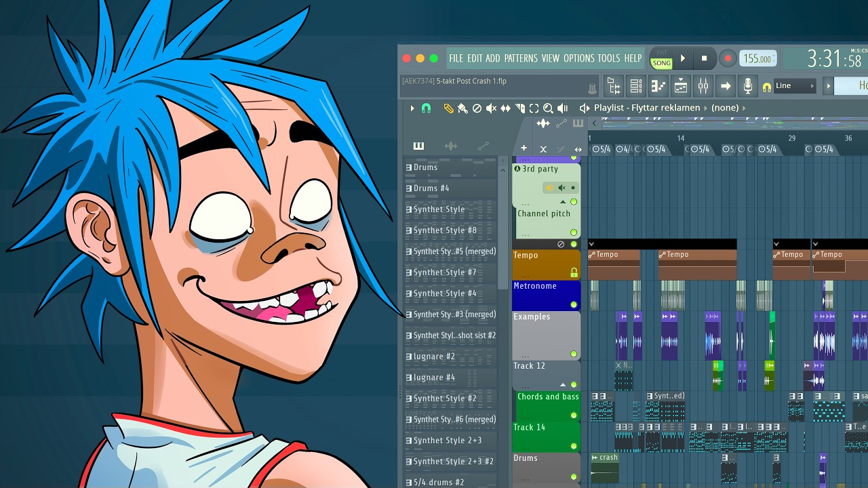Image resolution: width=868 pixels, height=488 pixels.
Task: Open the Mixer window
Action: coord(703,86)
